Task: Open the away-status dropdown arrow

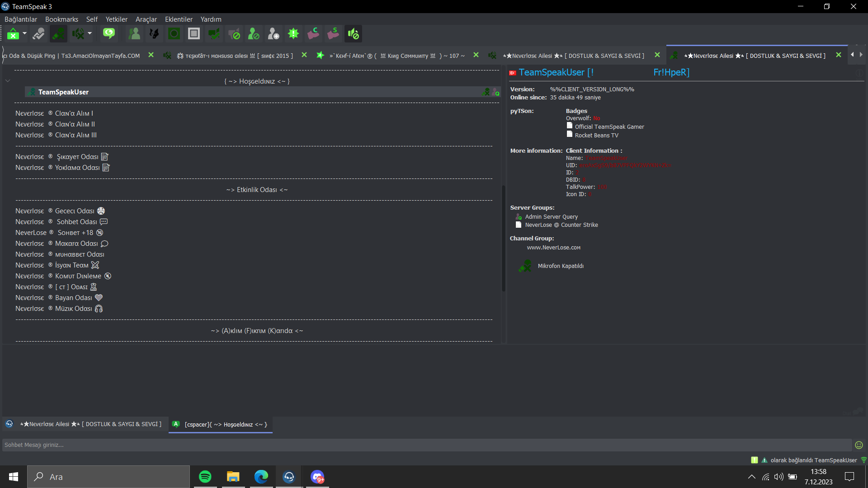Action: click(24, 34)
